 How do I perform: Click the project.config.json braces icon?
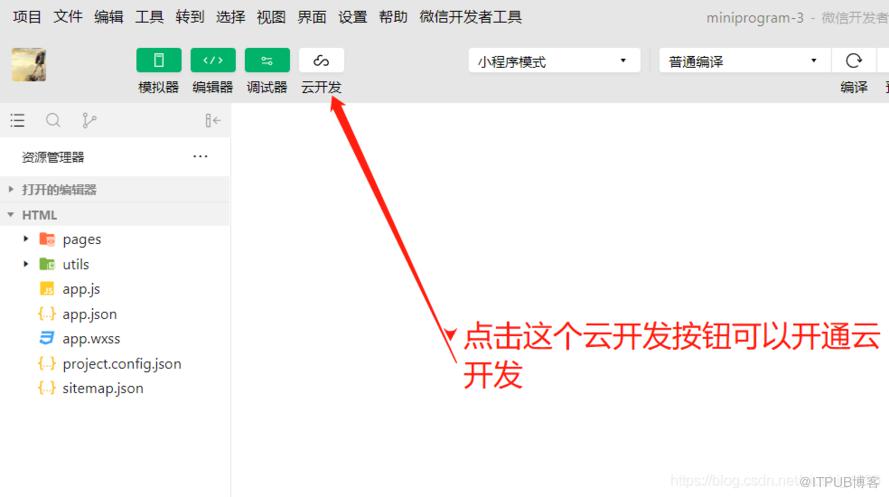click(47, 363)
